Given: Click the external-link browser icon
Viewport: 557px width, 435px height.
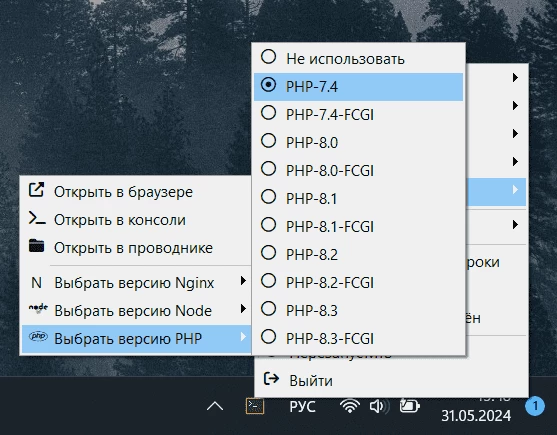Looking at the screenshot, I should click(36, 190).
